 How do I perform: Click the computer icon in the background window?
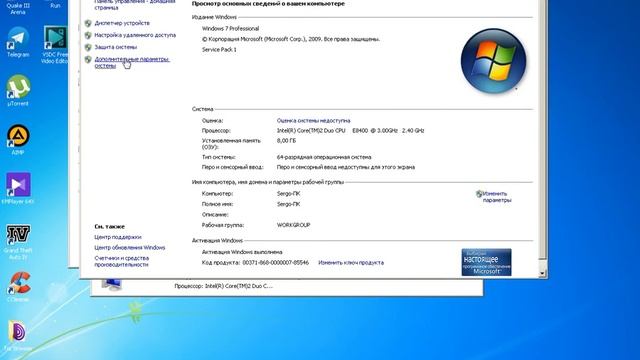coord(111,284)
